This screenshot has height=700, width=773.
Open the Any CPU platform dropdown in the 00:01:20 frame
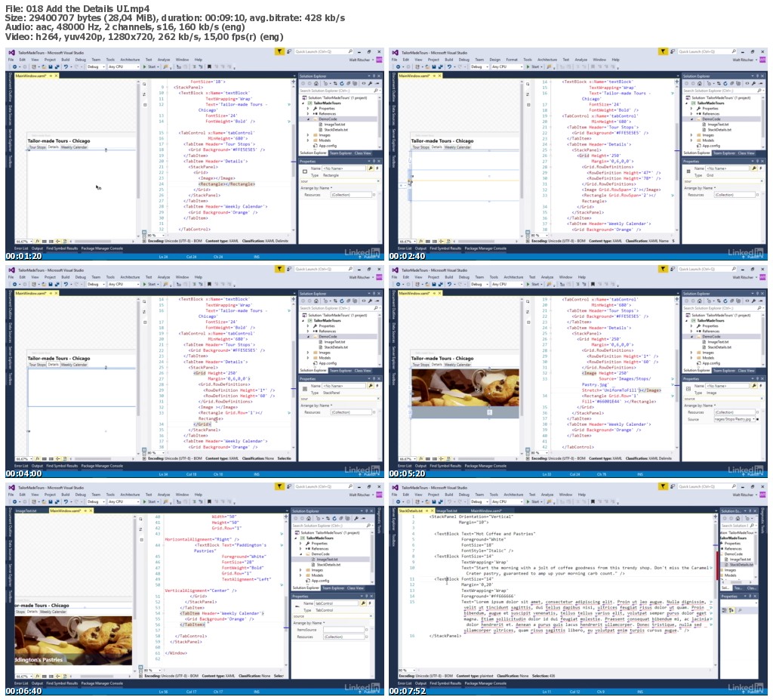124,66
